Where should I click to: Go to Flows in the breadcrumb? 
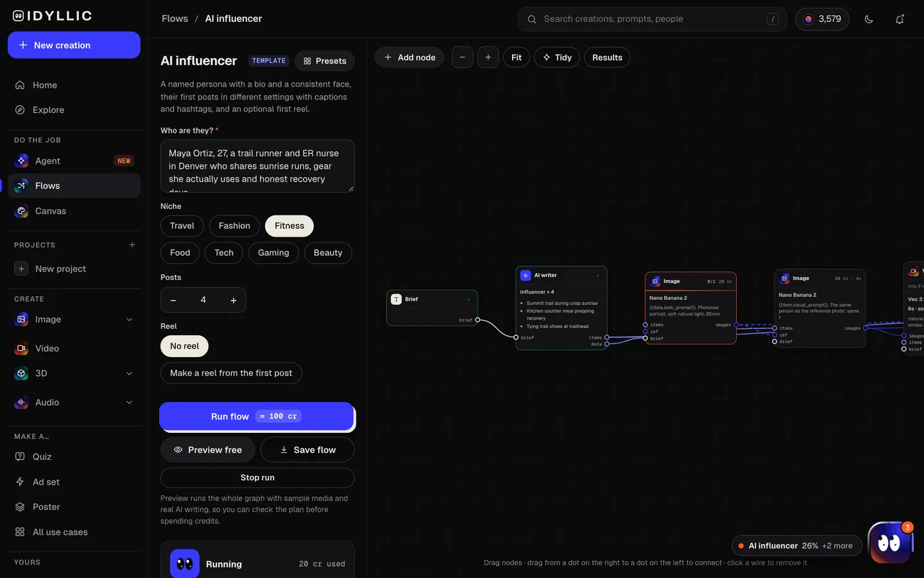[x=175, y=19]
